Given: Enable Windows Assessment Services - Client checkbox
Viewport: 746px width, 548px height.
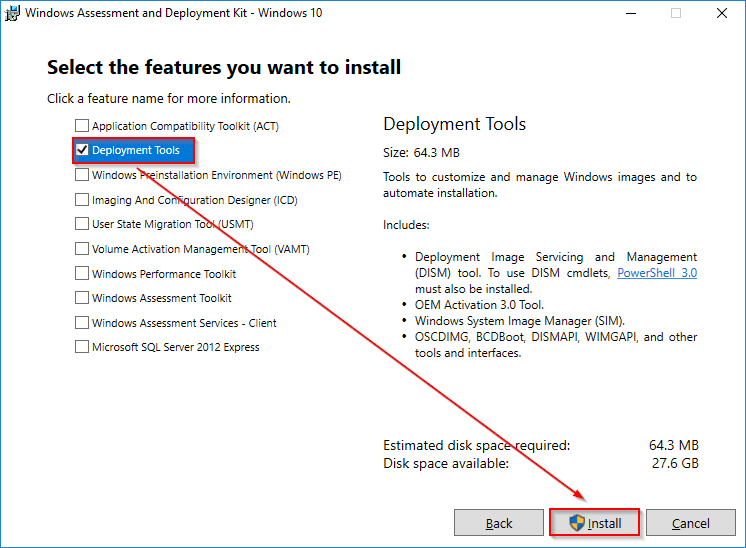Looking at the screenshot, I should pyautogui.click(x=82, y=322).
